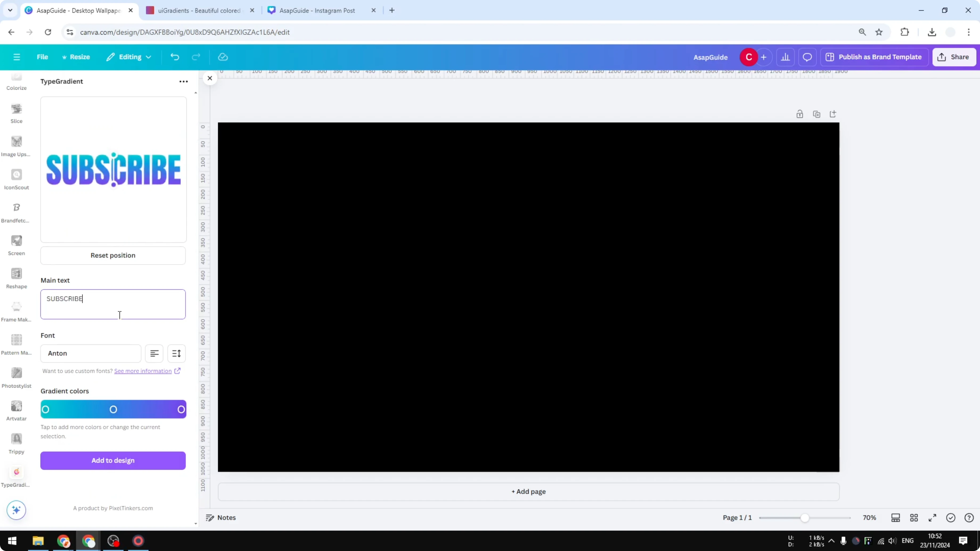
Task: Open the File menu
Action: tap(42, 57)
